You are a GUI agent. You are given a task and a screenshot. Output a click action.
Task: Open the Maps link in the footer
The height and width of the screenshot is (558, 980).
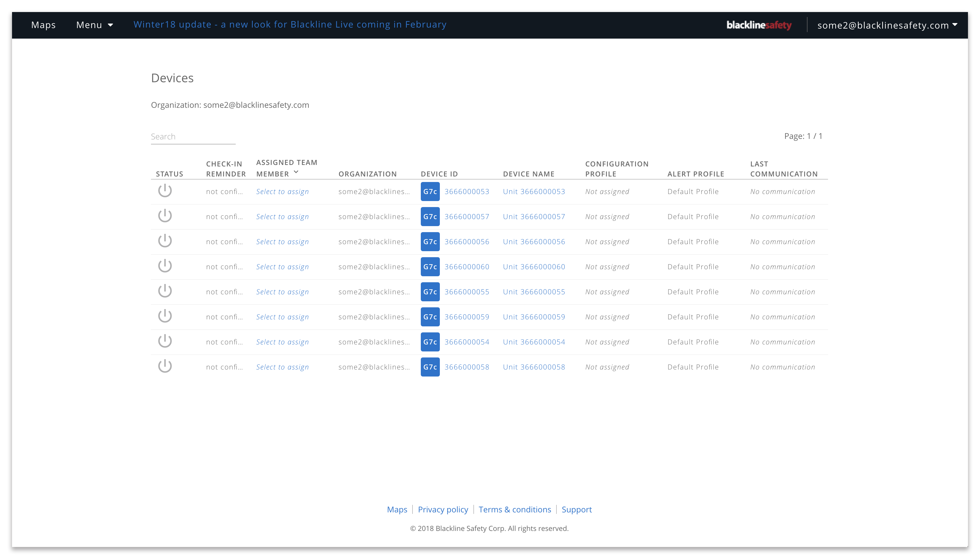(397, 509)
